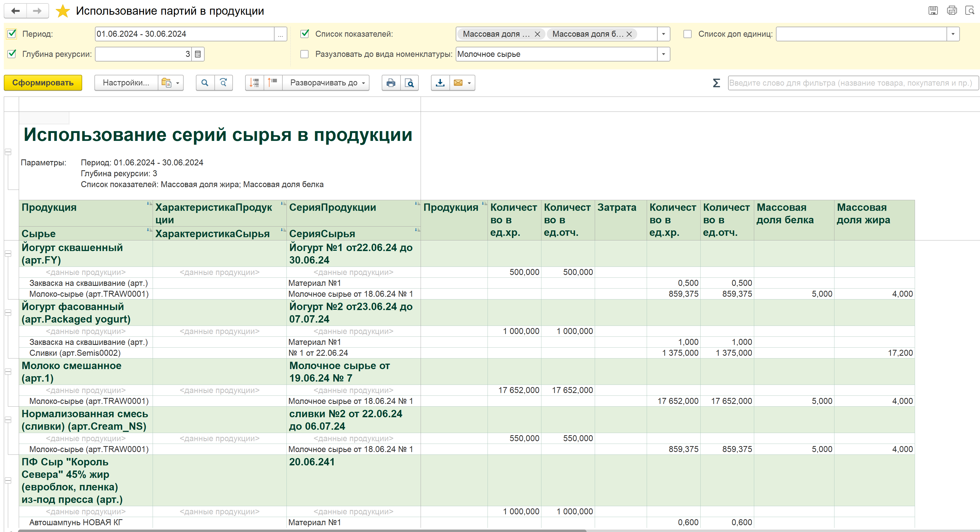Viewport: 980px width, 532px height.
Task: Click the Список доп единиц field
Action: pyautogui.click(x=861, y=34)
